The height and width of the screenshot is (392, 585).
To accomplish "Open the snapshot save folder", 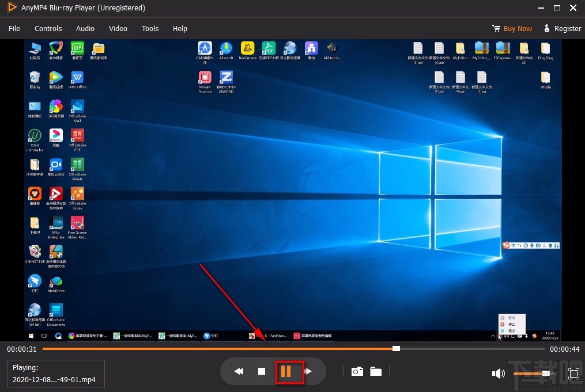I will [x=376, y=371].
